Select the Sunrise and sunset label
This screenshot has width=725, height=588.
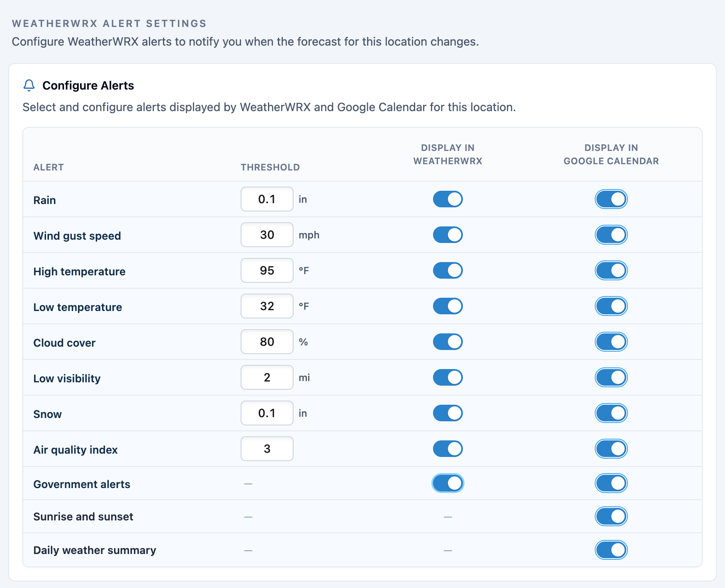pyautogui.click(x=83, y=517)
